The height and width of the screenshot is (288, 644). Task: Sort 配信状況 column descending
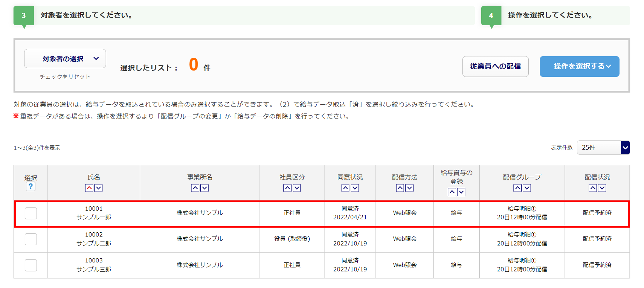pos(602,188)
